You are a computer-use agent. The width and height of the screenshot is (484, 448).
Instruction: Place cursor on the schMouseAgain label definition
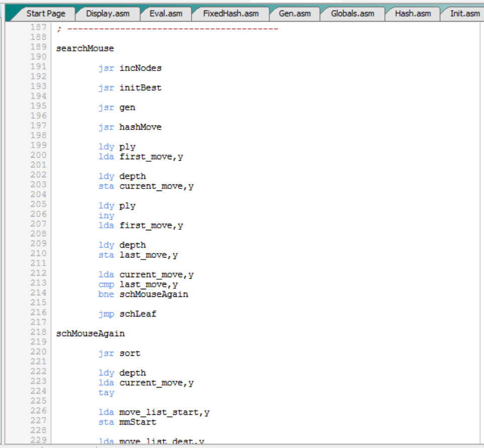point(90,334)
